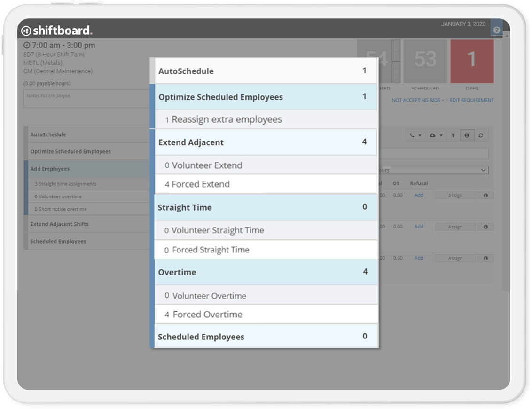
Task: Open the dropdown arrow next to the phone icon
Action: 420,136
